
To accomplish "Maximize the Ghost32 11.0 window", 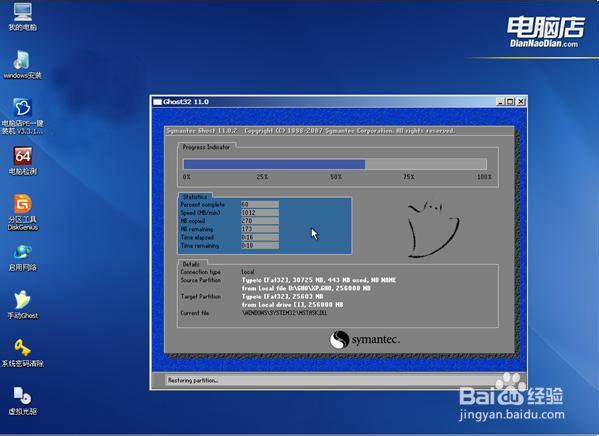I will (510, 102).
